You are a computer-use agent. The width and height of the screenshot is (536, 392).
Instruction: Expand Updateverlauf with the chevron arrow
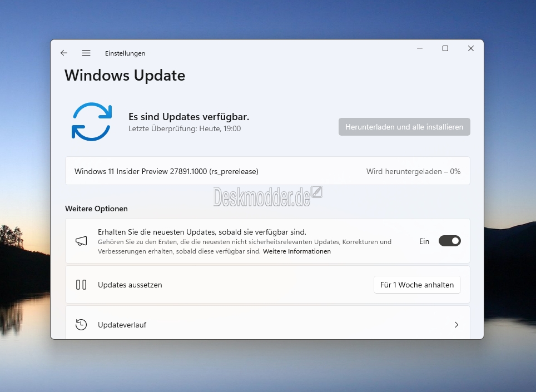pos(456,325)
